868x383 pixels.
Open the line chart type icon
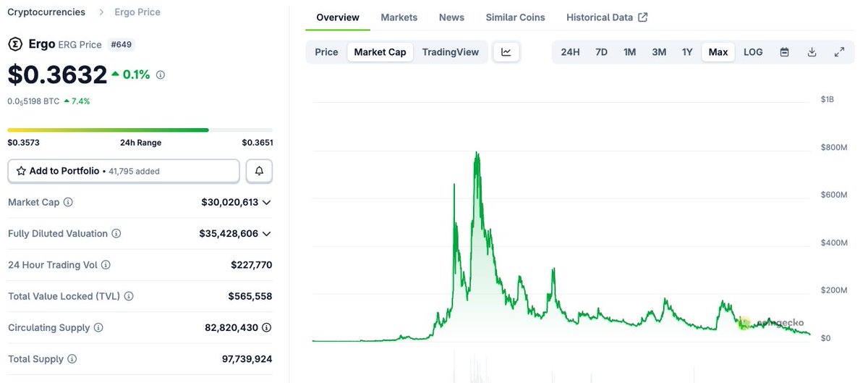[506, 52]
